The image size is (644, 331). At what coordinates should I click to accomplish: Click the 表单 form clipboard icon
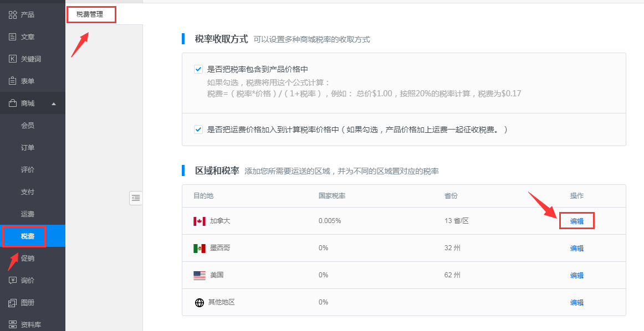[12, 81]
